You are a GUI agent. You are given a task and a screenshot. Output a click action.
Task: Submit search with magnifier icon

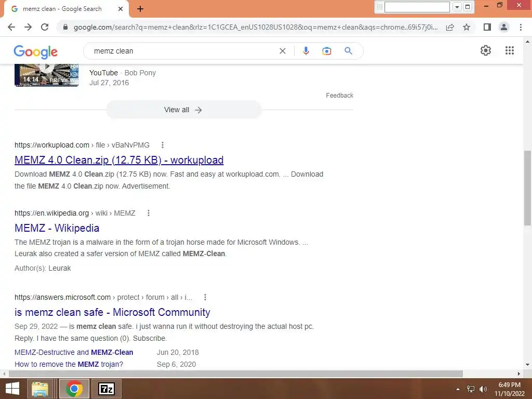pyautogui.click(x=348, y=51)
